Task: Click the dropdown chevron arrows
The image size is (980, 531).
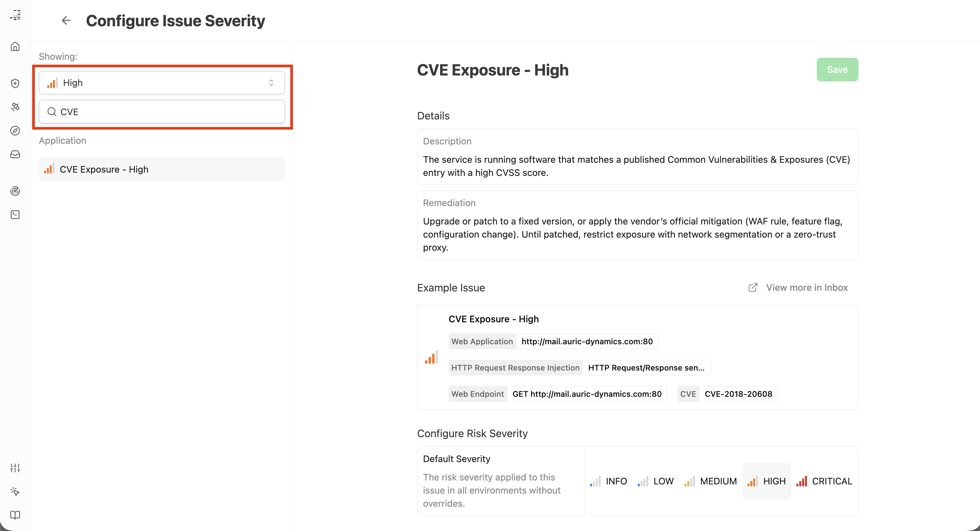Action: point(271,83)
